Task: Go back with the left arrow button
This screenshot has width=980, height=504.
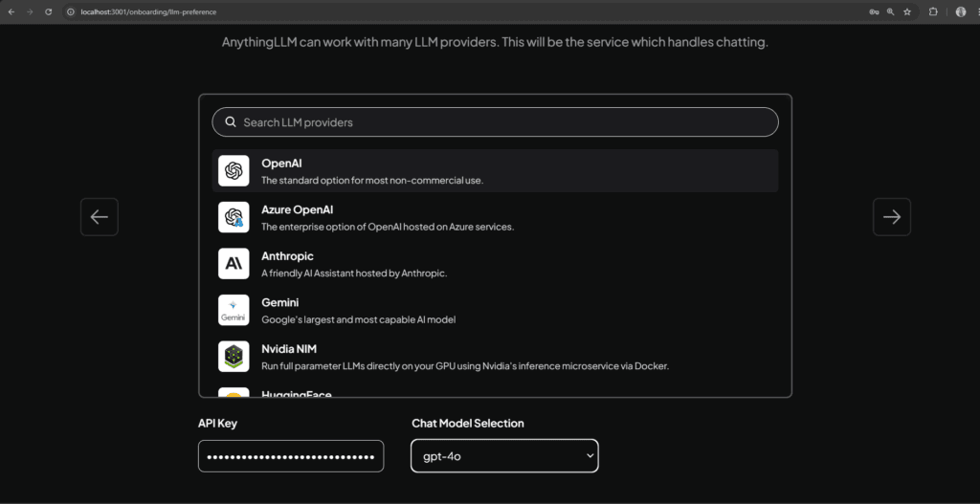Action: (100, 217)
